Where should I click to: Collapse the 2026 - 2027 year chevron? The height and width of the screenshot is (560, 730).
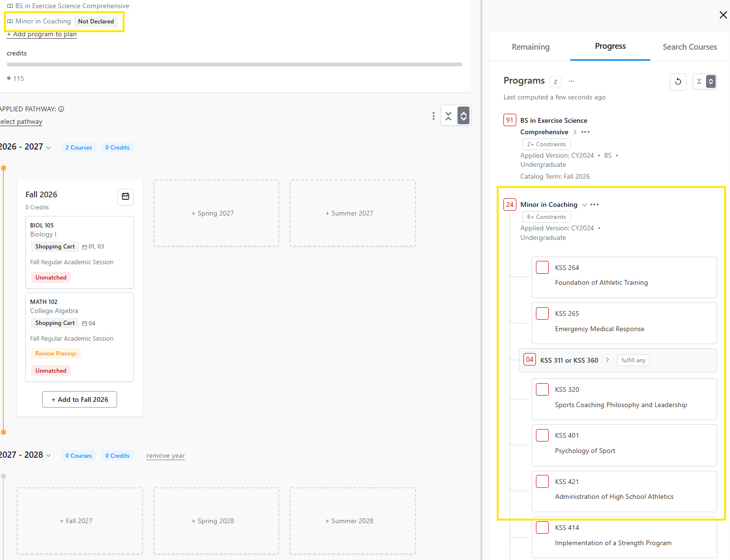point(48,148)
